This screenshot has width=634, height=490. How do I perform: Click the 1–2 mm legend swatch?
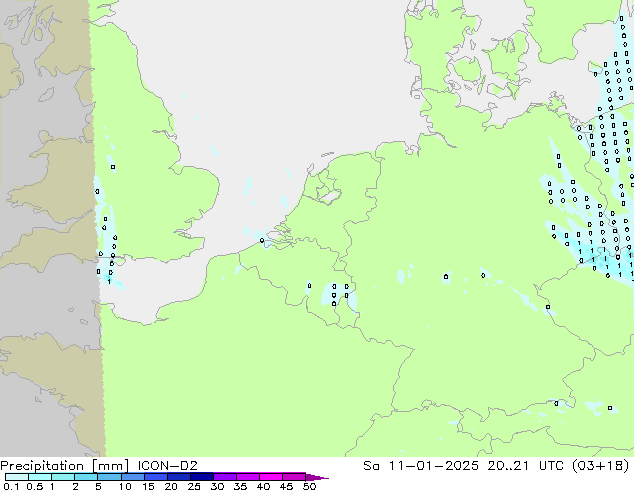pos(63,477)
